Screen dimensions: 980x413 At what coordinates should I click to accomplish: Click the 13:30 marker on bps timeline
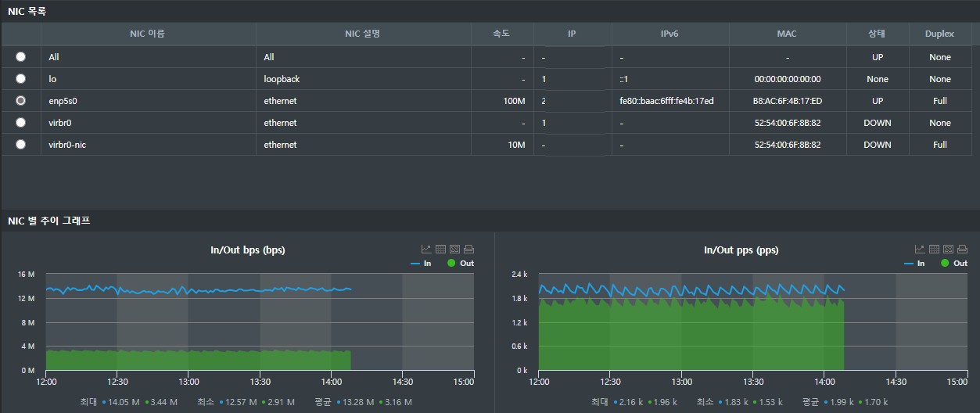coord(260,382)
